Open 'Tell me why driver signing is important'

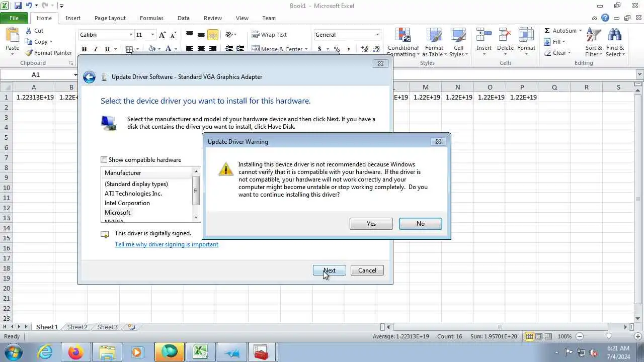tap(167, 244)
